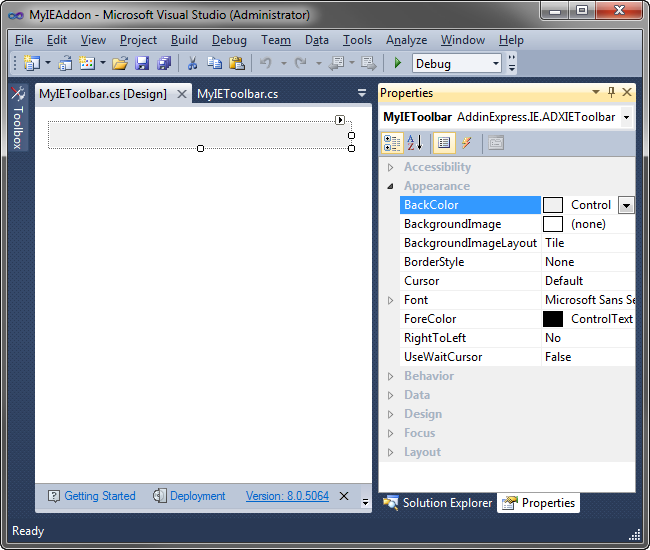Click the ForeColor black color swatch
Image resolution: width=650 pixels, height=550 pixels.
[553, 319]
